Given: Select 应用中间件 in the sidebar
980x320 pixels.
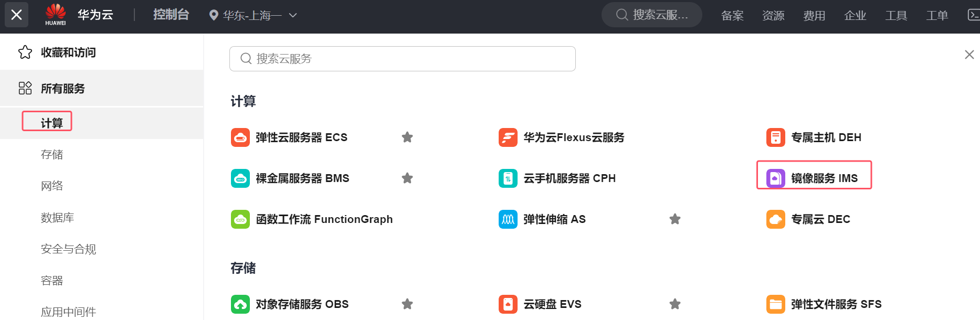Looking at the screenshot, I should point(68,312).
